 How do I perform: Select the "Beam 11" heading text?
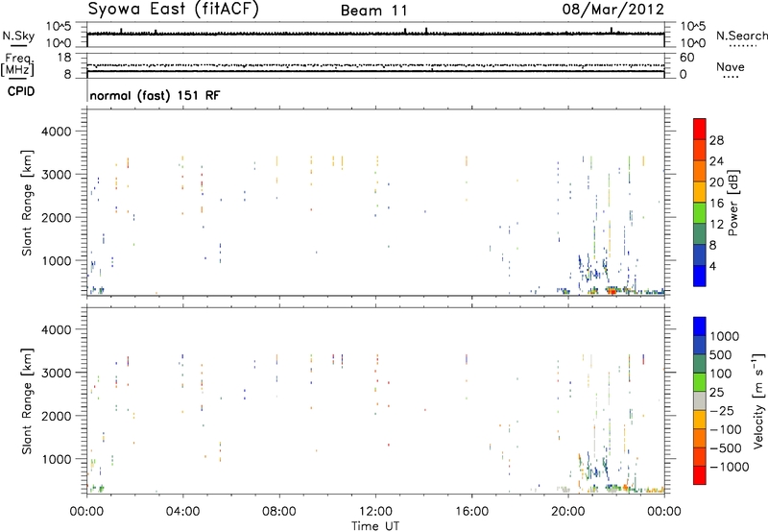click(x=374, y=11)
